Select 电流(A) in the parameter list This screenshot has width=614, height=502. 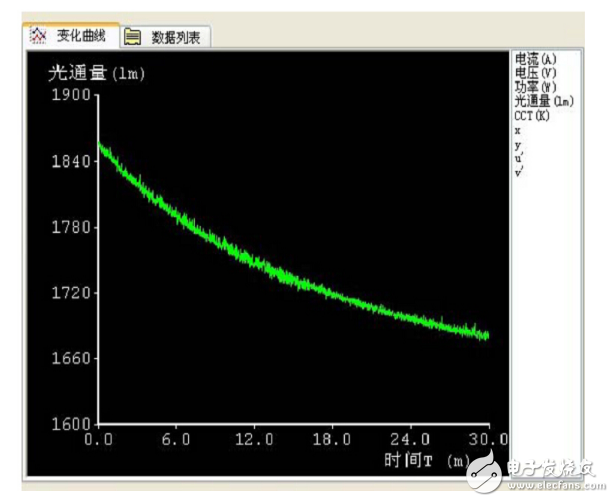pos(535,59)
